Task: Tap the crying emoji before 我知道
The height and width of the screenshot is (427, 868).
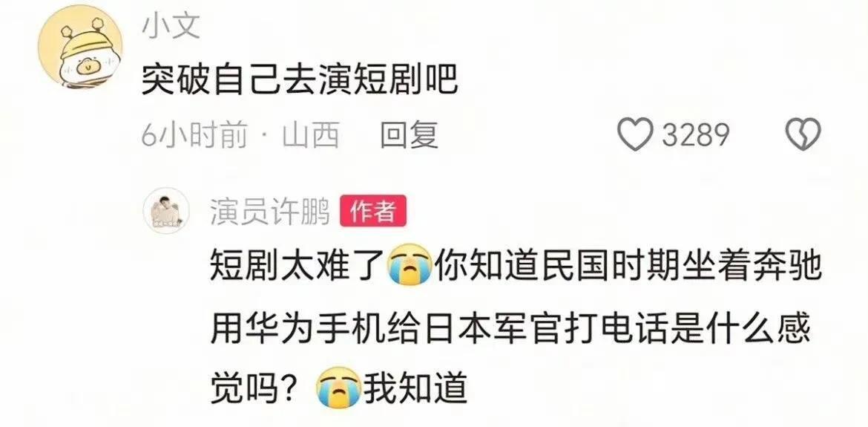Action: coord(338,388)
